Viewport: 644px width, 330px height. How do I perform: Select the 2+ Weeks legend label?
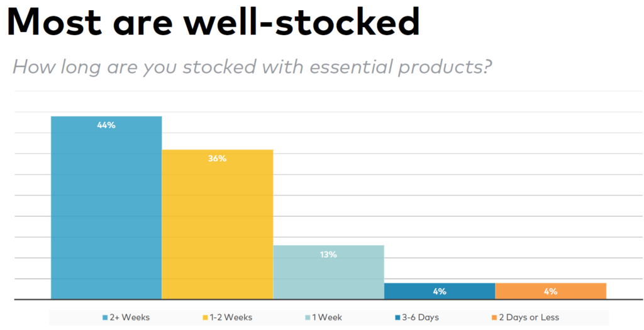[x=130, y=317]
